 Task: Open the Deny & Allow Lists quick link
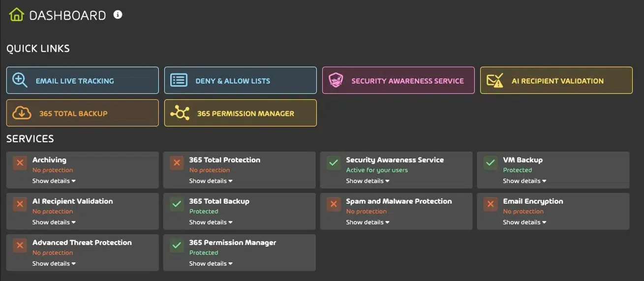tap(241, 80)
